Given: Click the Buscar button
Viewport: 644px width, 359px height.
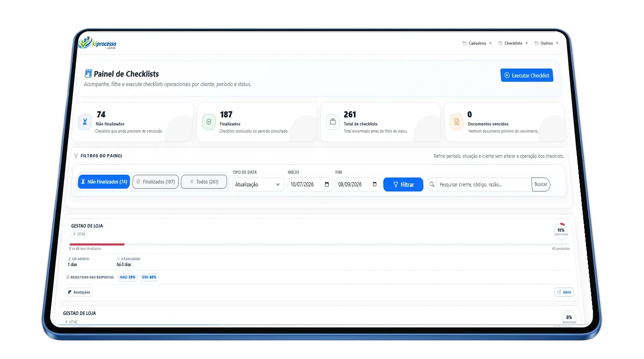Looking at the screenshot, I should coord(541,184).
